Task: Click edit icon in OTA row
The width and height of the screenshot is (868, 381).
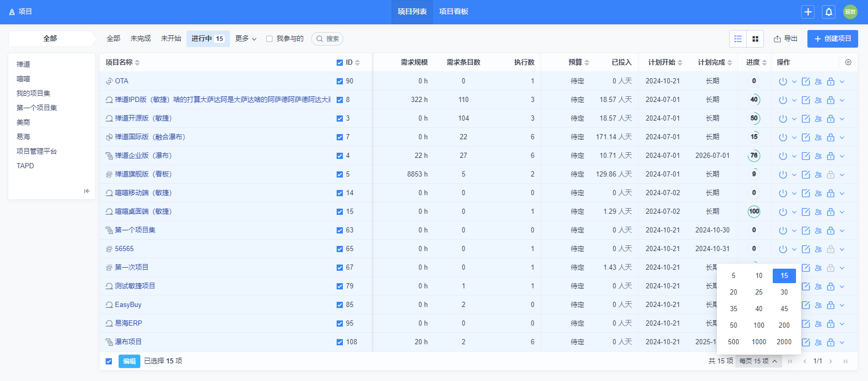Action: coord(806,81)
